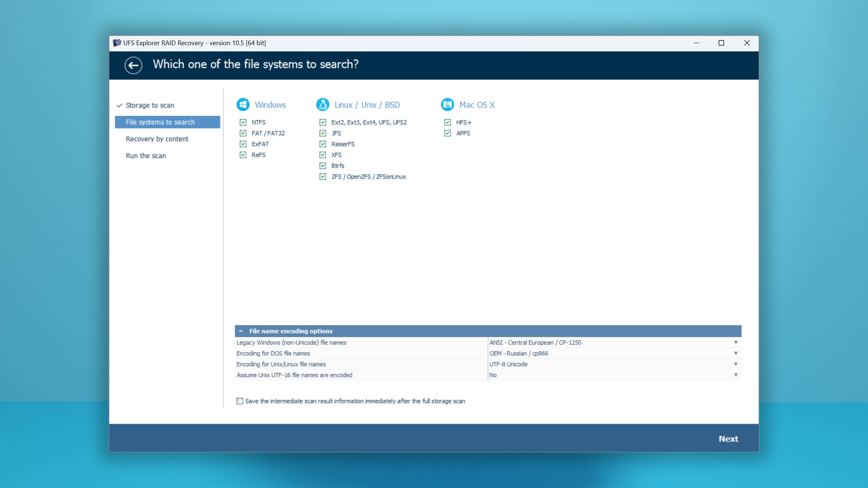Click the Assume Unix UTF-16 file names label
The image size is (868, 488).
point(294,375)
